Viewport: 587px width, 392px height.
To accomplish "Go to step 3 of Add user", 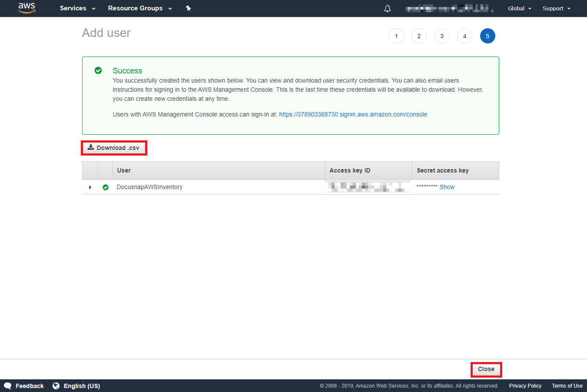I will point(442,36).
